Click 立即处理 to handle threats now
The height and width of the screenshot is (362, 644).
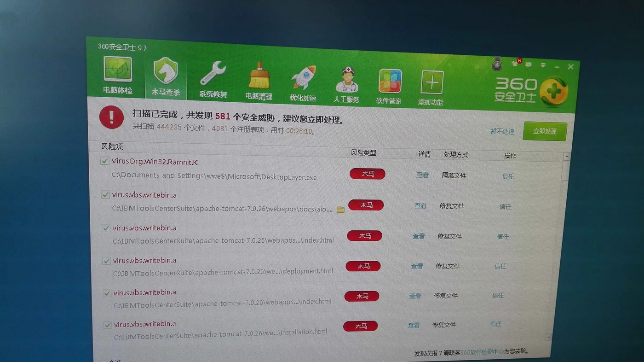click(545, 131)
